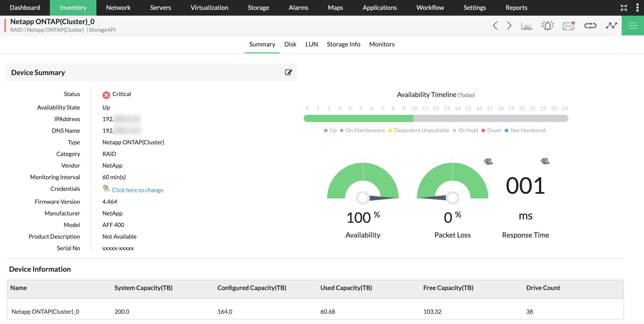Open the Servers menu
644x324 pixels.
[x=161, y=8]
